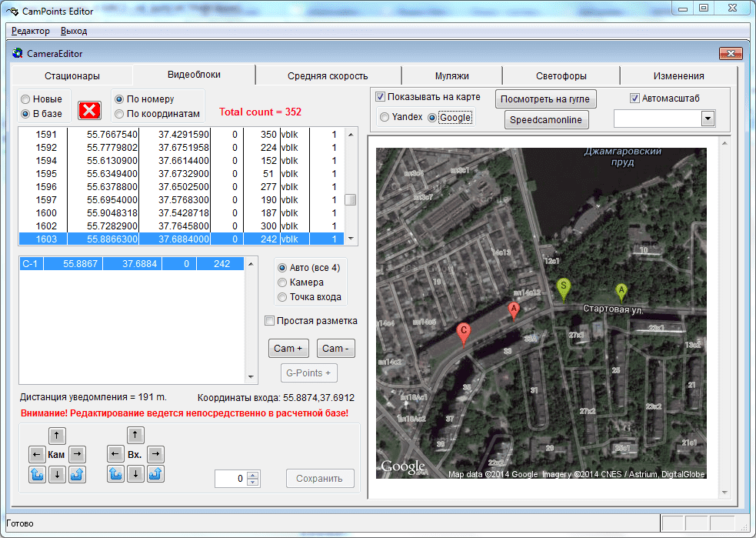Click the Посмотреть на гугле button
The height and width of the screenshot is (538, 756).
545,99
